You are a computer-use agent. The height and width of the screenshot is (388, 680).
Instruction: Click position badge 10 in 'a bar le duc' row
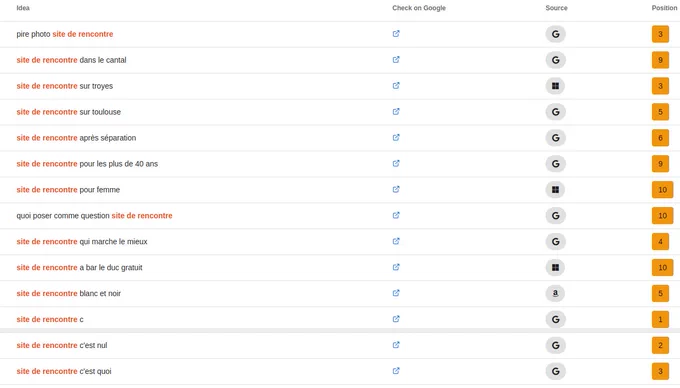point(663,267)
